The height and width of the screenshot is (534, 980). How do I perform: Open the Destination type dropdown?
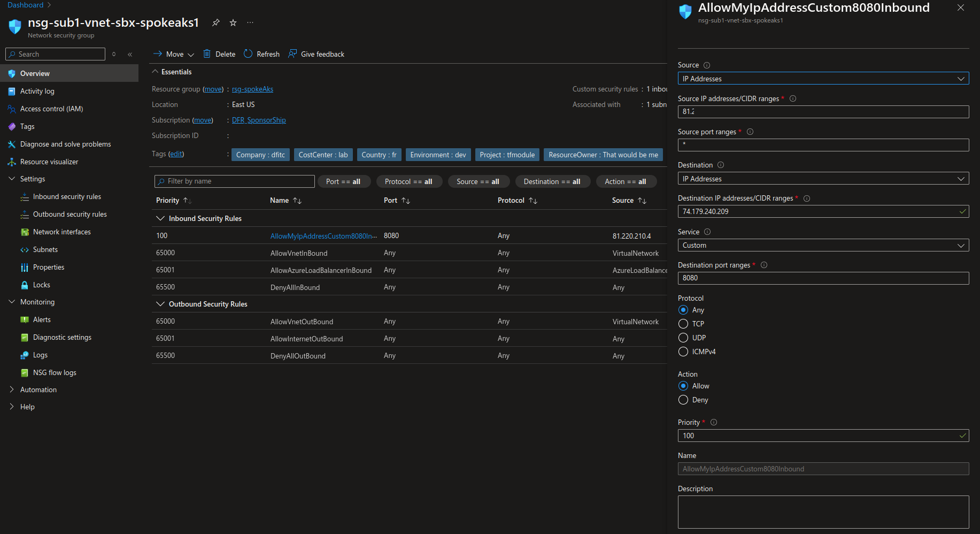coord(823,179)
